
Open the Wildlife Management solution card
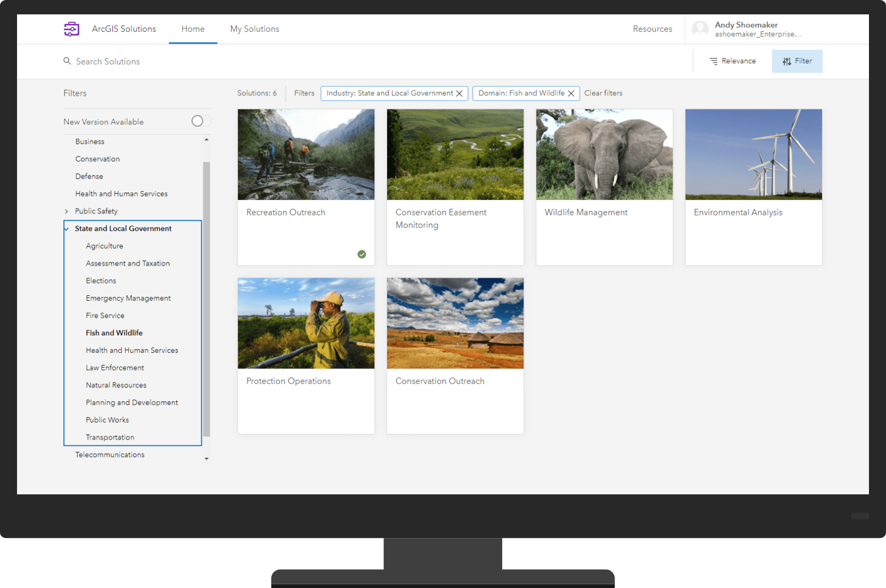[604, 187]
